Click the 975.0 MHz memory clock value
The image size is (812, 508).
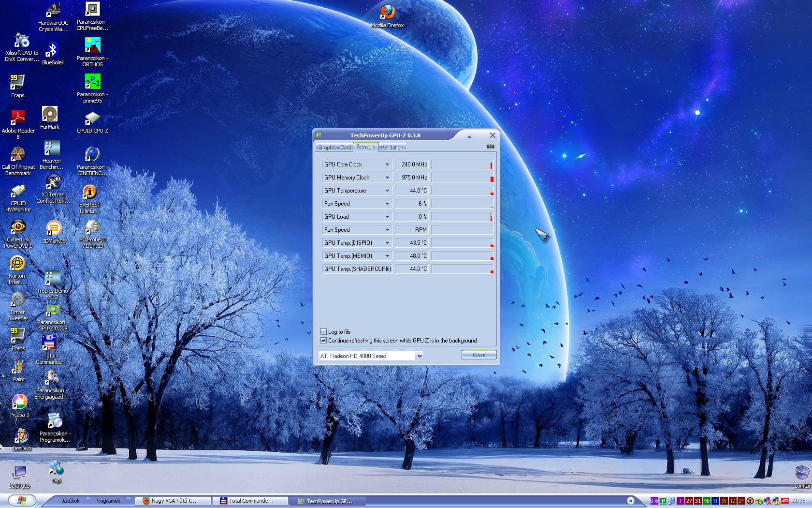[x=411, y=178]
